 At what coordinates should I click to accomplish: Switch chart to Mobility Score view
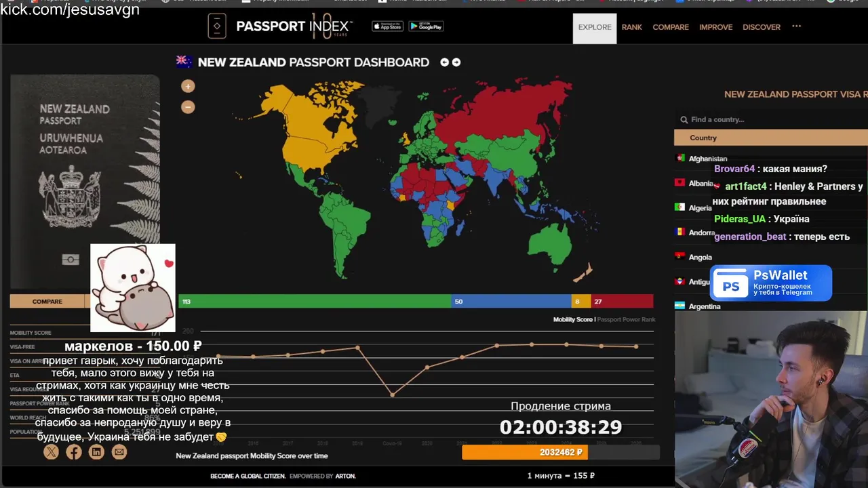tap(573, 319)
